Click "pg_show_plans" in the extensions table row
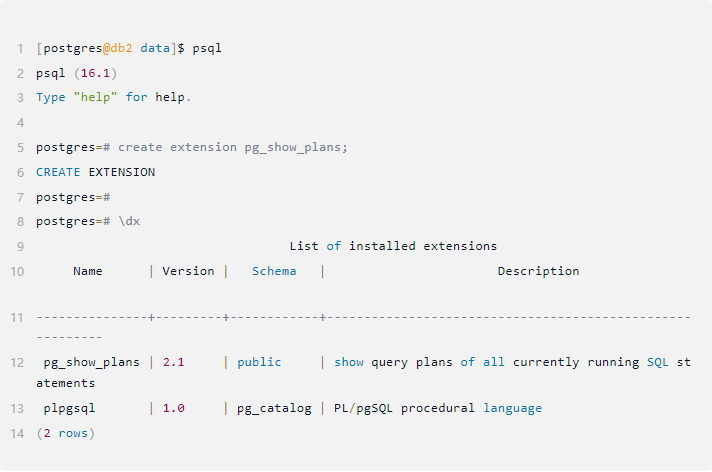The height and width of the screenshot is (472, 712). [92, 362]
